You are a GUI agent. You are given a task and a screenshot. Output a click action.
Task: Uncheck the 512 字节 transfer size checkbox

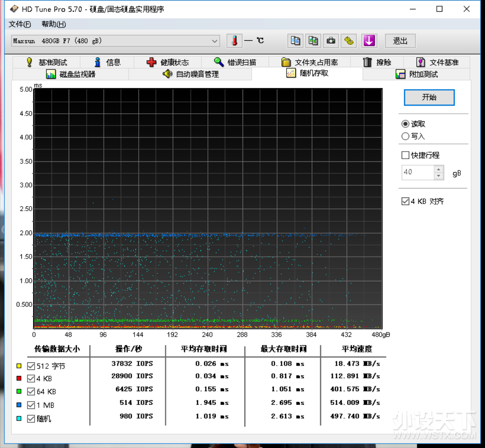31,366
